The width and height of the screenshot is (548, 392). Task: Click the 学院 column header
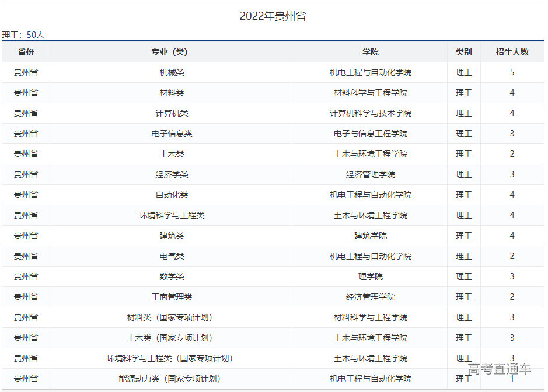click(x=370, y=52)
